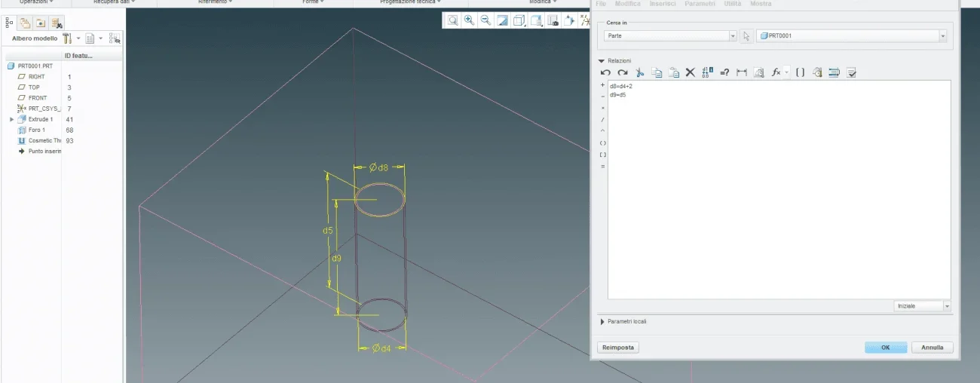Click the set initial value icon
This screenshot has height=383, width=980.
759,72
